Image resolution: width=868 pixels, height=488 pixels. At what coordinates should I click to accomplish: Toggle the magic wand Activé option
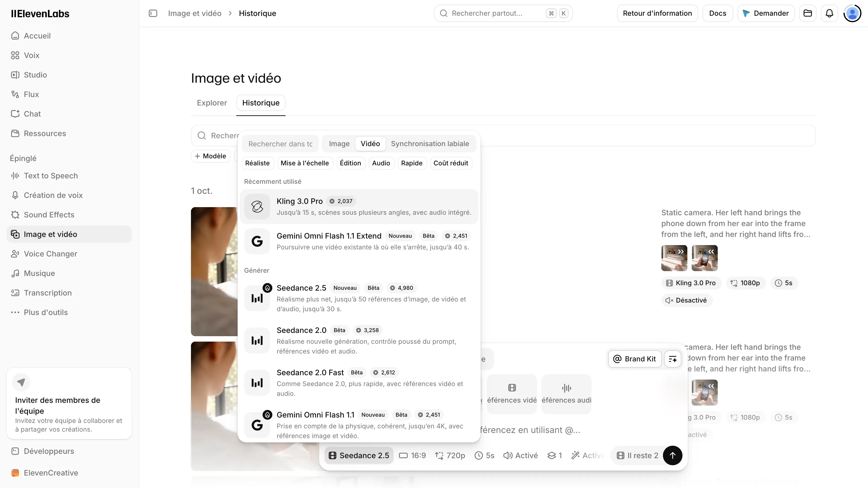588,455
